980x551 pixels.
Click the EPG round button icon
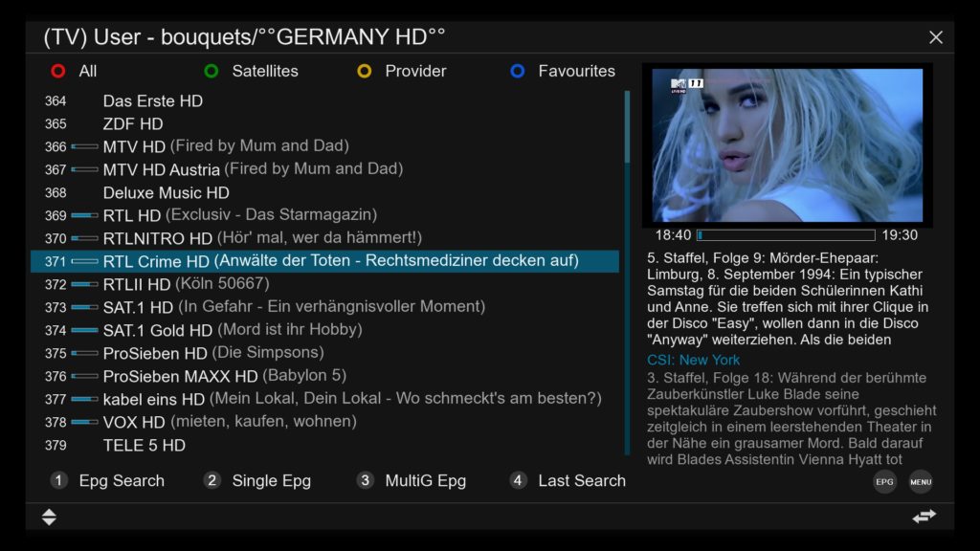tap(884, 482)
